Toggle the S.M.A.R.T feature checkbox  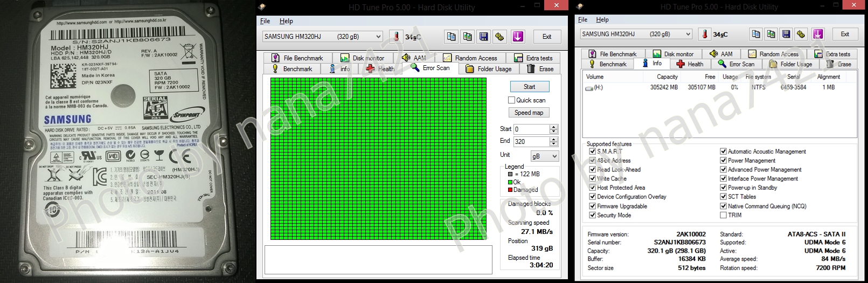tap(593, 151)
